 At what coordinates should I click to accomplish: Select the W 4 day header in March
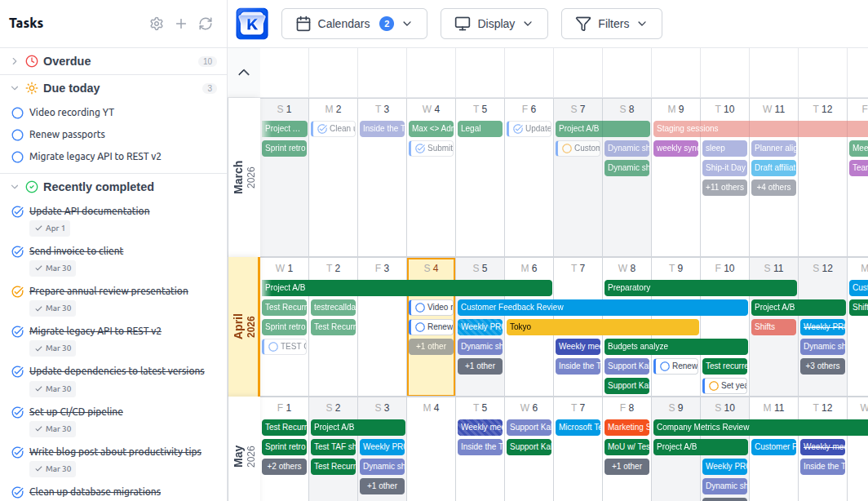click(x=431, y=109)
